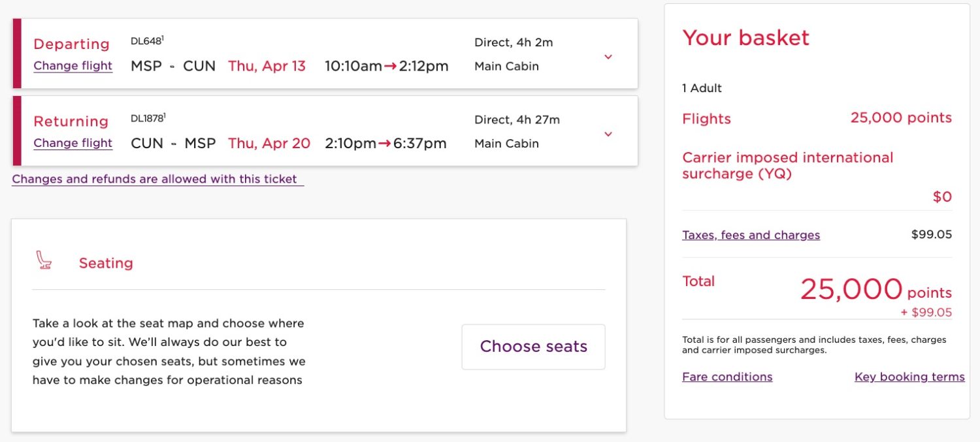Expand the departing flight details chevron
This screenshot has width=980, height=442.
pos(608,57)
